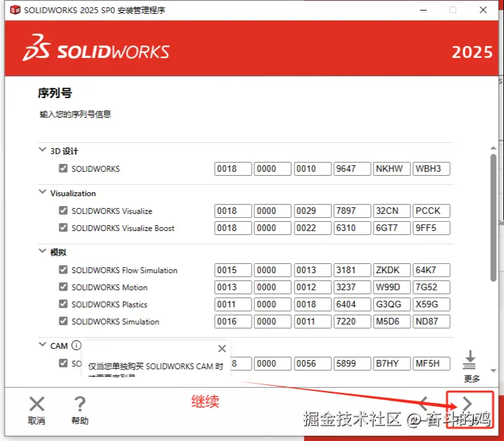Click Visualize serial field 7897
Image resolution: width=504 pixels, height=441 pixels.
click(x=352, y=211)
